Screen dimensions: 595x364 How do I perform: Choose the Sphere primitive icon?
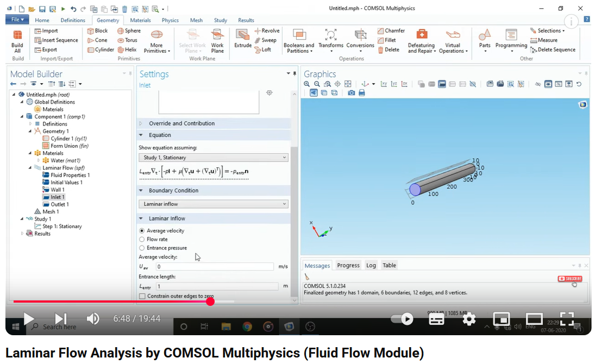pos(120,31)
